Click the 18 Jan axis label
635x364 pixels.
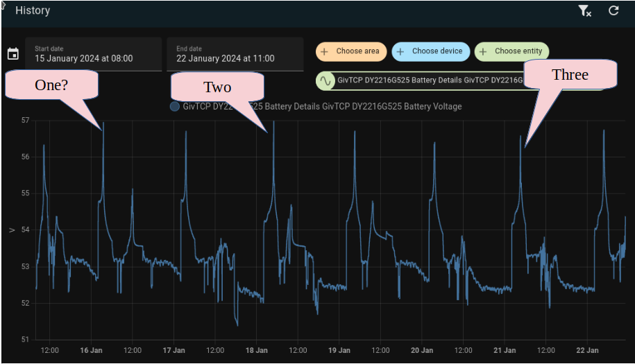click(x=256, y=350)
